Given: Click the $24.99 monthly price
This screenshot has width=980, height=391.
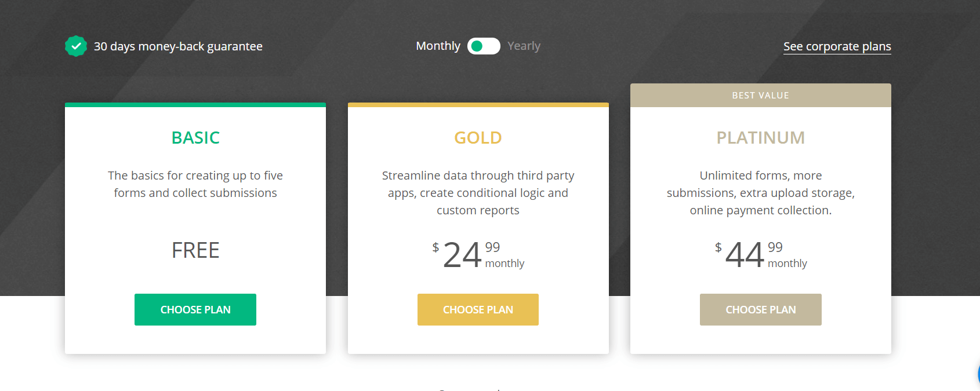Looking at the screenshot, I should [x=478, y=254].
